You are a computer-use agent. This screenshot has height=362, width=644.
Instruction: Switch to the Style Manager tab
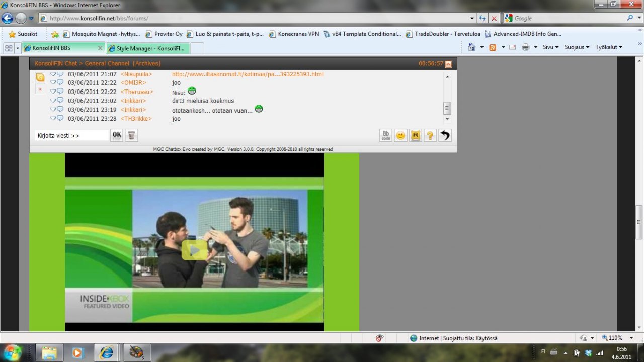pyautogui.click(x=150, y=48)
